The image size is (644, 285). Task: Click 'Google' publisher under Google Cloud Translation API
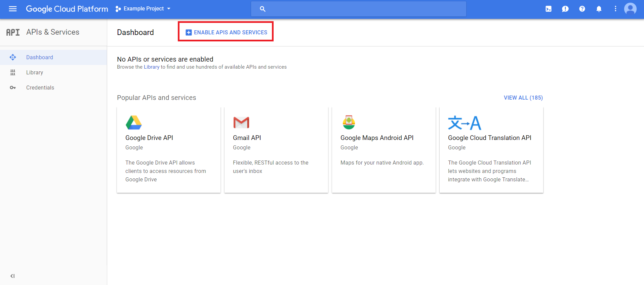tap(456, 147)
